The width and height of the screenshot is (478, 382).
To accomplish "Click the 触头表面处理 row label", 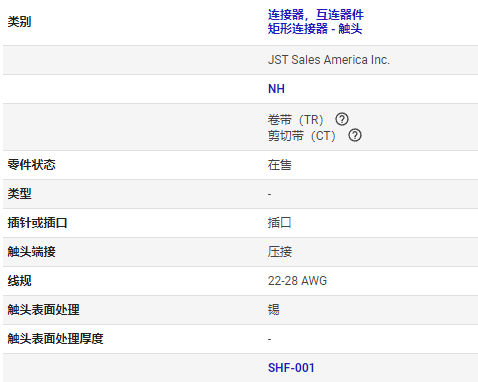I will [x=44, y=310].
